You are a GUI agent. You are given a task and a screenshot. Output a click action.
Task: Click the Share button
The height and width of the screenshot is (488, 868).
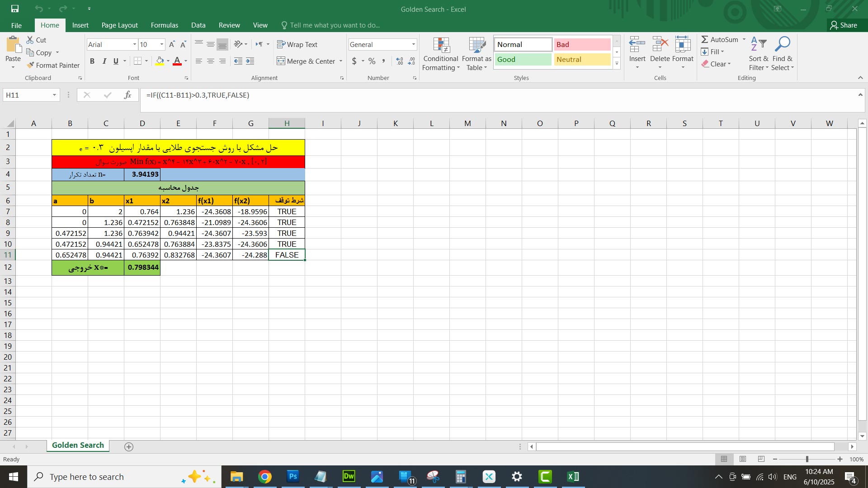844,25
